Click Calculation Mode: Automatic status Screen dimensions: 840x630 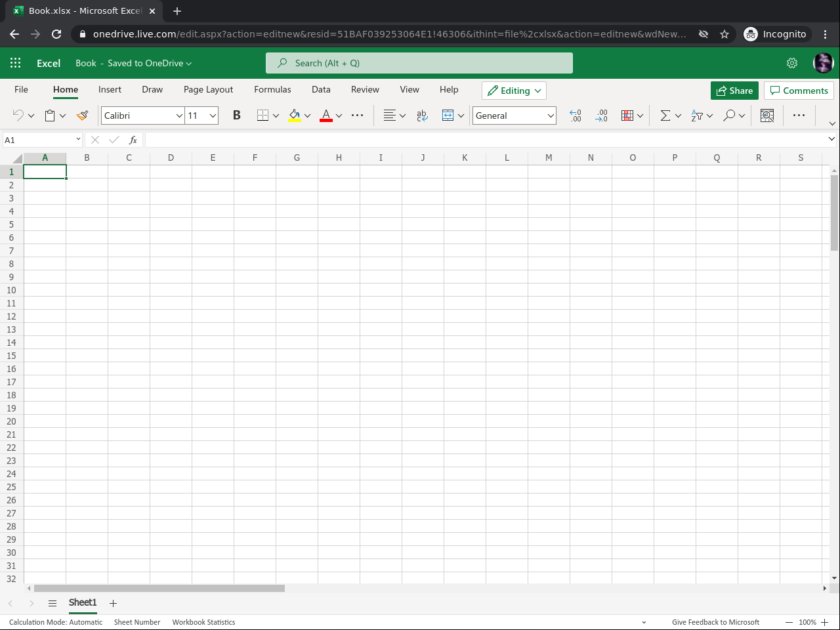coord(56,622)
